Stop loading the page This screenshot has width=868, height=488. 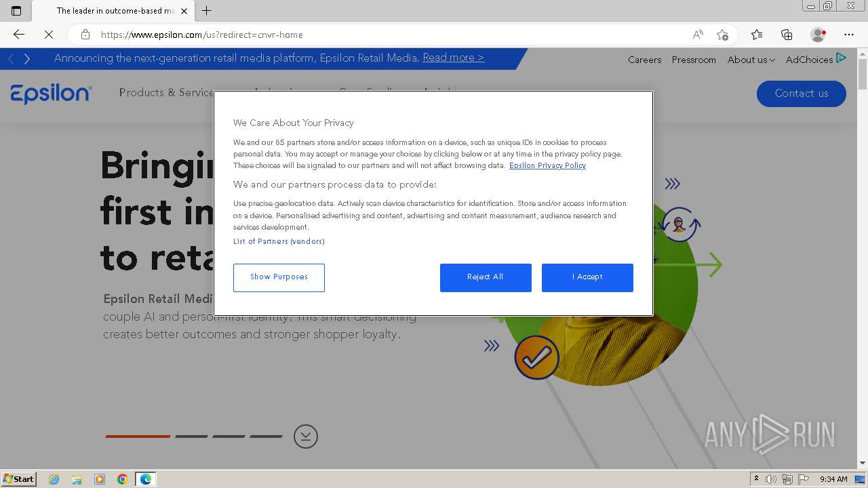[x=48, y=35]
